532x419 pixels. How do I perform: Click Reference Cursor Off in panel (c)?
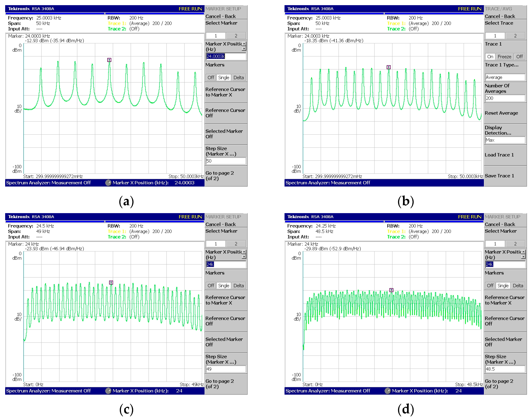coord(226,321)
